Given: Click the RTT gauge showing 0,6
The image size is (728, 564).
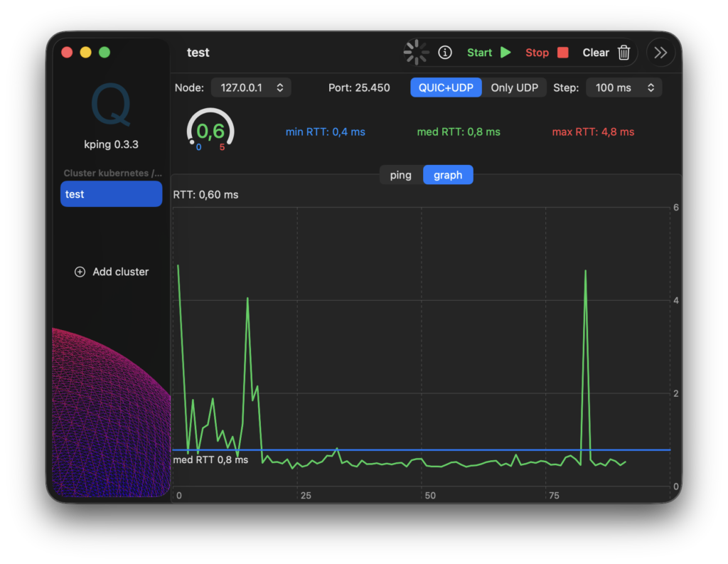Looking at the screenshot, I should point(210,131).
